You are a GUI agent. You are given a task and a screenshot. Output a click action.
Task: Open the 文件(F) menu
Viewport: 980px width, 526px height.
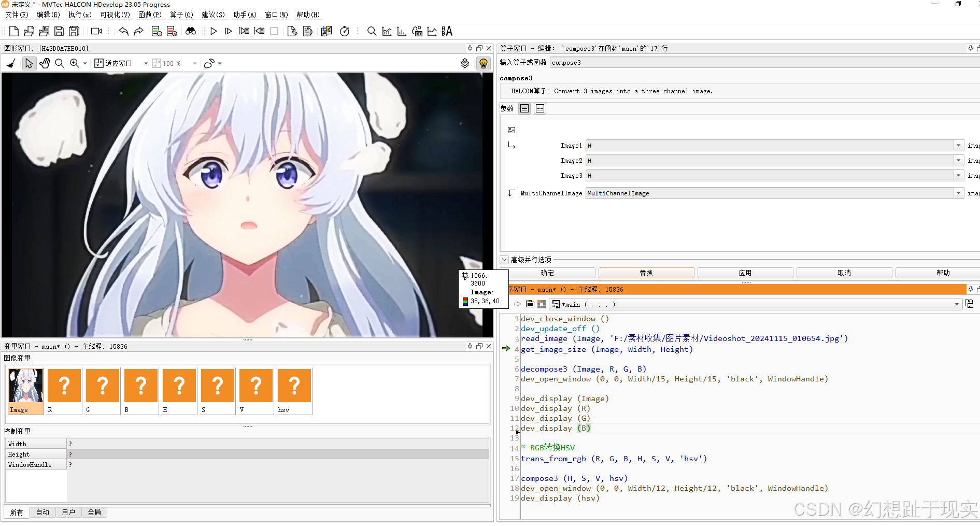pos(17,15)
